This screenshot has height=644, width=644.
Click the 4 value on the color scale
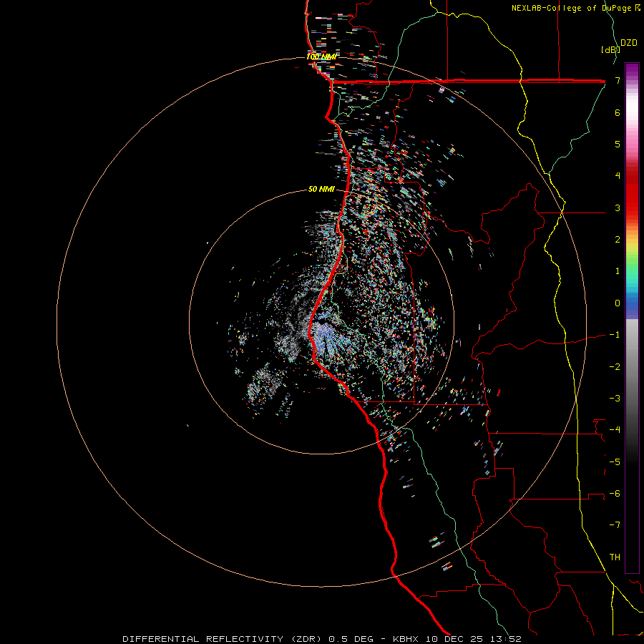click(x=618, y=176)
